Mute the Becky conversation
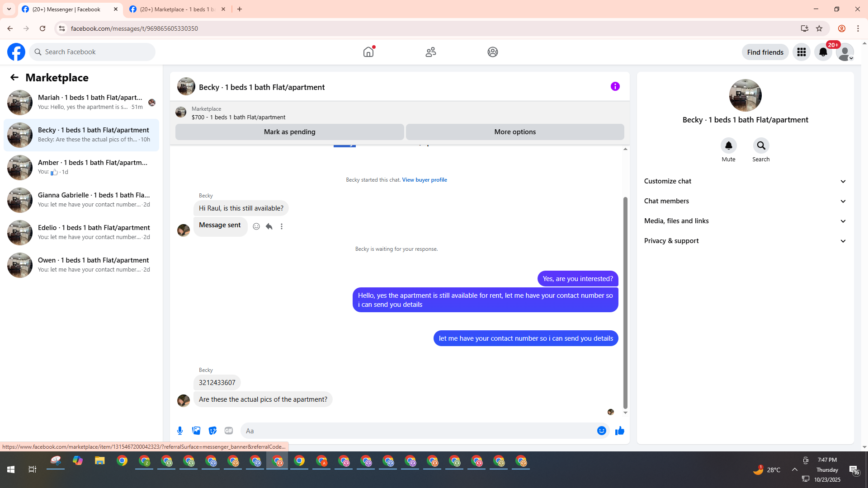Image resolution: width=868 pixels, height=488 pixels. pos(728,145)
